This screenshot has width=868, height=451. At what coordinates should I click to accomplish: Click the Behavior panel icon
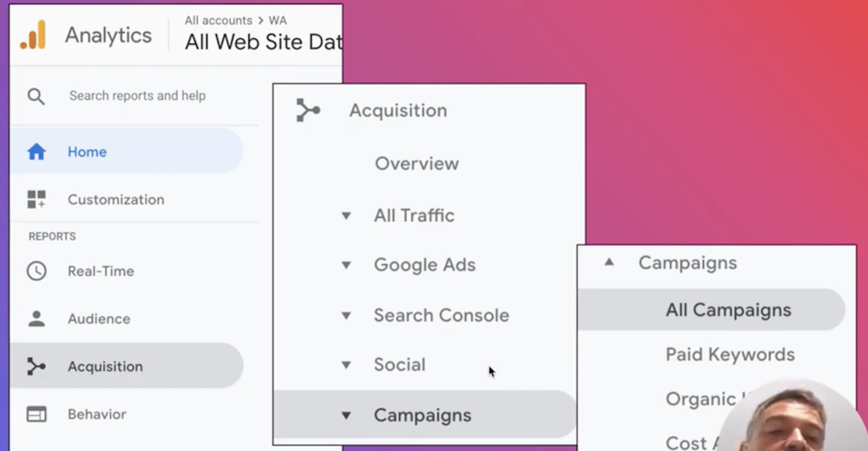[x=36, y=414]
